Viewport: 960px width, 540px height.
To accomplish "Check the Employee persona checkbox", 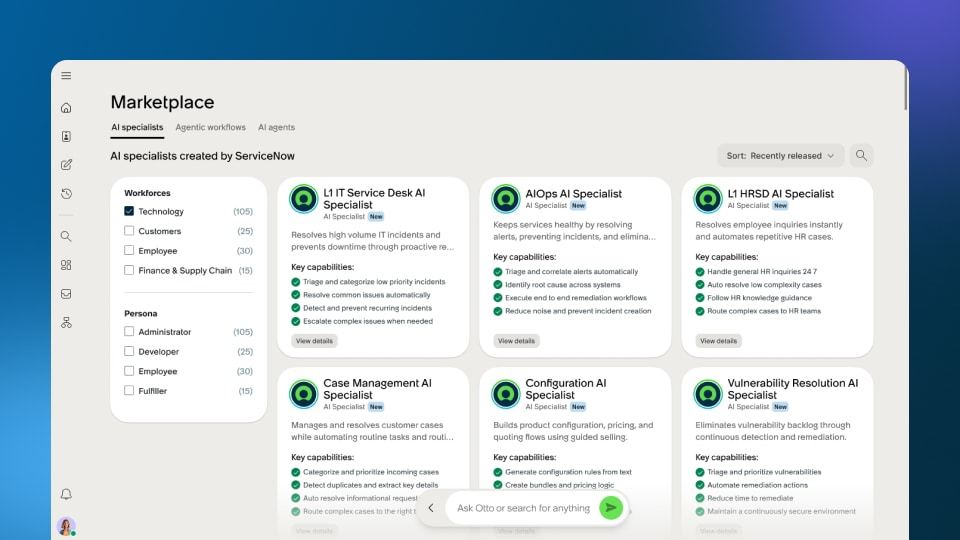I will pos(129,371).
